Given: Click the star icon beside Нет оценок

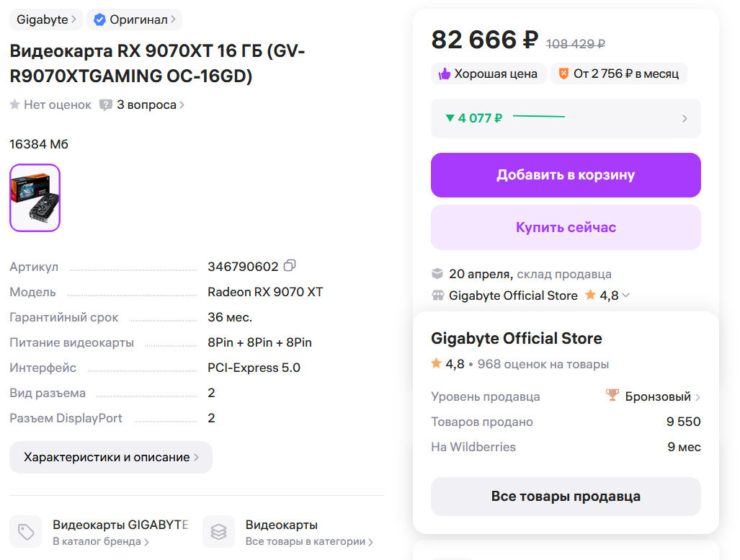Looking at the screenshot, I should [x=15, y=105].
